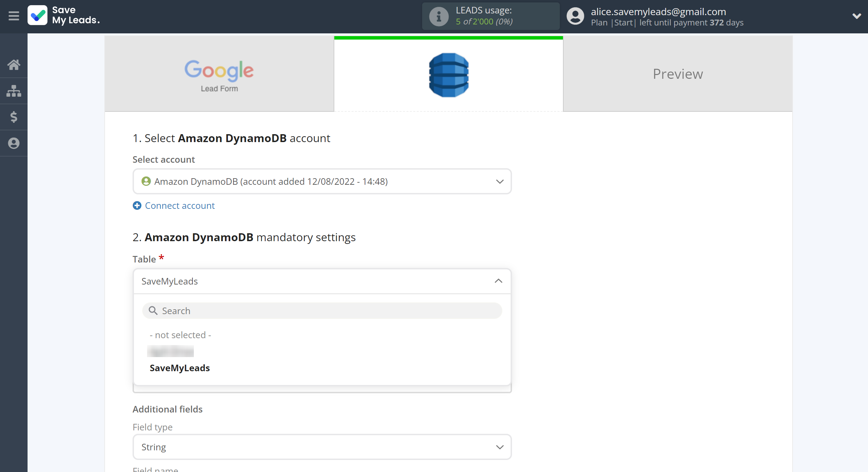Collapse the Table dropdown showing SaveMyLeads

322,281
